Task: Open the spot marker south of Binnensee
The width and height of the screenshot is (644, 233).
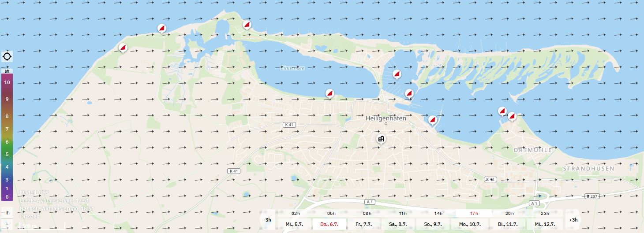Action: coord(329,93)
